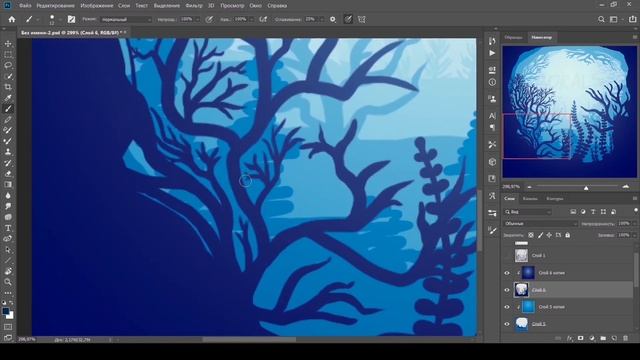Open the Фильтр menu
640x360 pixels.
pos(194,6)
